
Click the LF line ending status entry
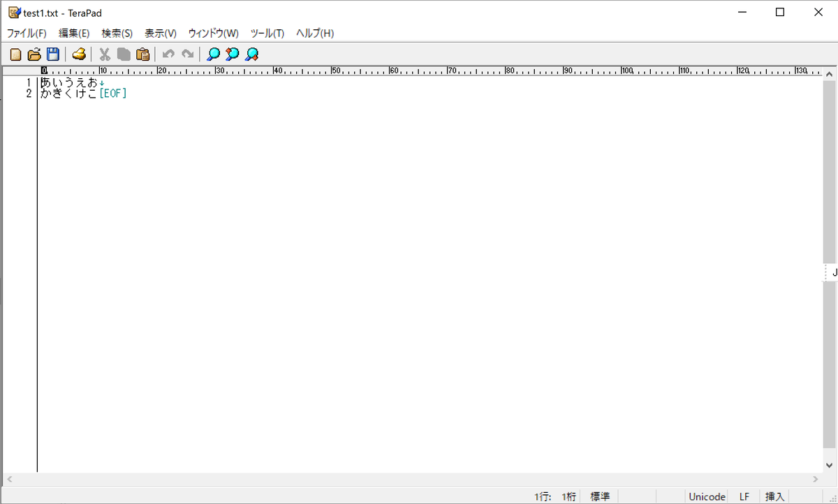pyautogui.click(x=744, y=496)
